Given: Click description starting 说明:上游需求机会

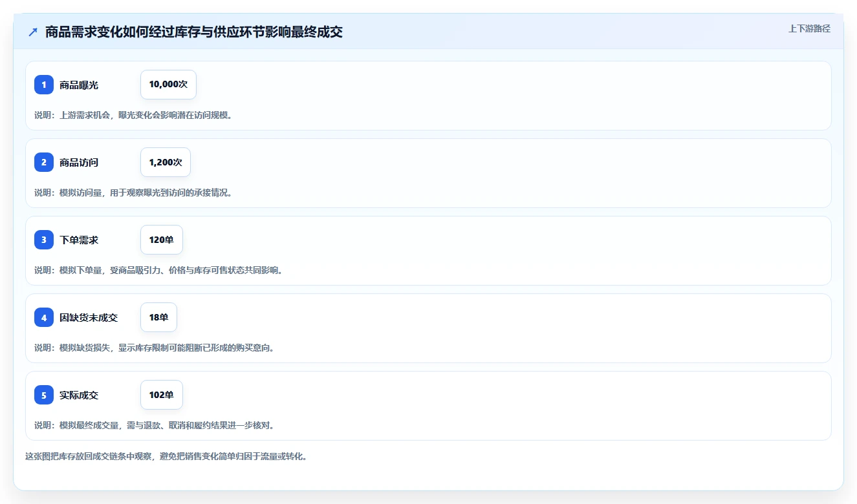Looking at the screenshot, I should pyautogui.click(x=133, y=115).
